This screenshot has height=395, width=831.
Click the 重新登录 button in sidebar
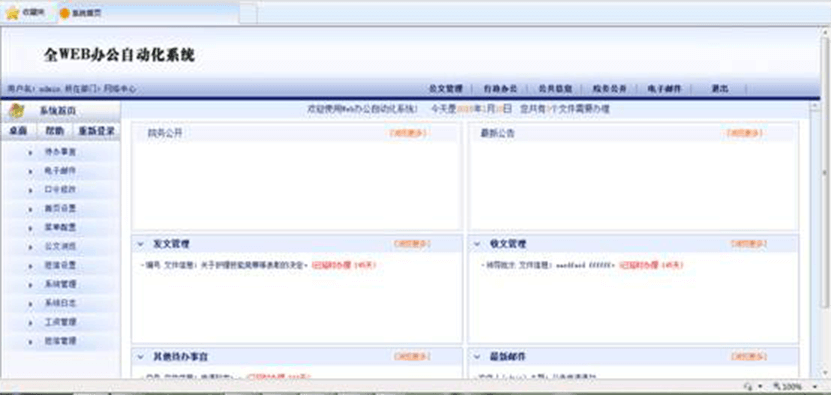pyautogui.click(x=96, y=131)
